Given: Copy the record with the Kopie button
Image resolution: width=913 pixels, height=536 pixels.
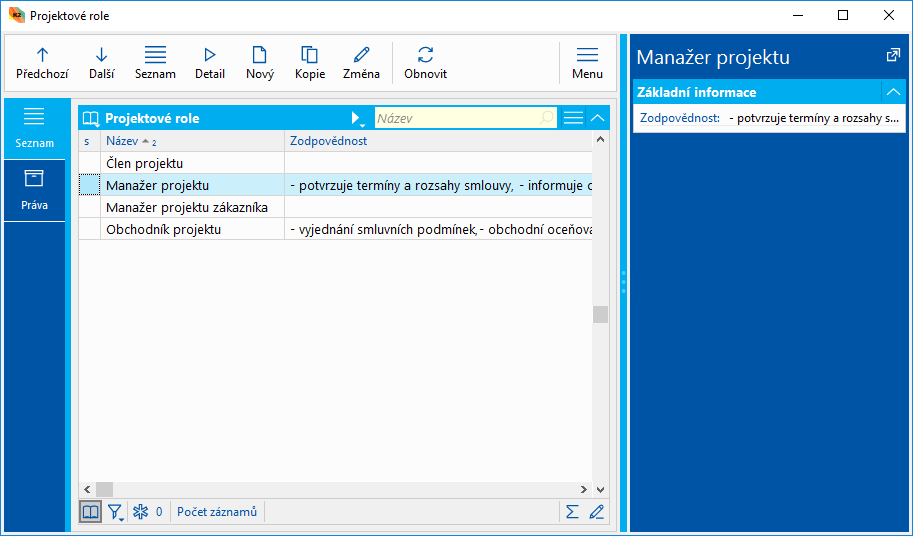Looking at the screenshot, I should click(310, 63).
